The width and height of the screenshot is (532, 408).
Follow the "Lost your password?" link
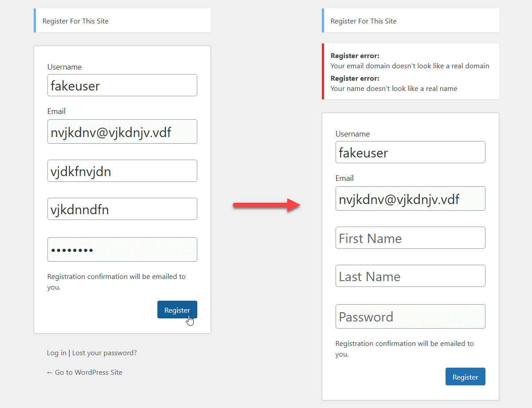[x=105, y=353]
